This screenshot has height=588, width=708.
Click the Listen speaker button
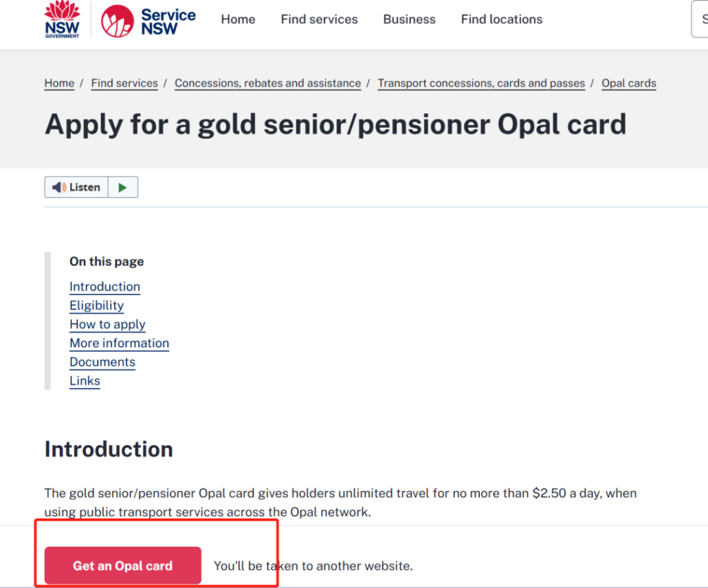click(x=76, y=187)
